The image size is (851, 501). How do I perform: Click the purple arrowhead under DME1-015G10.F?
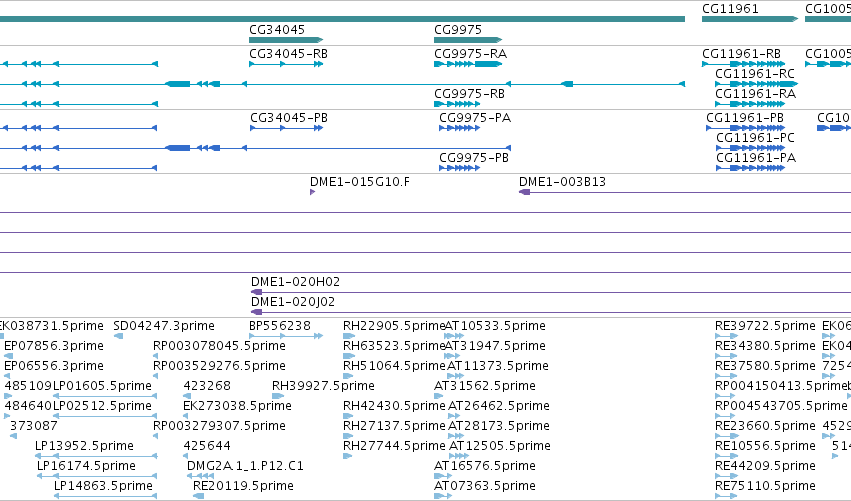(x=313, y=192)
